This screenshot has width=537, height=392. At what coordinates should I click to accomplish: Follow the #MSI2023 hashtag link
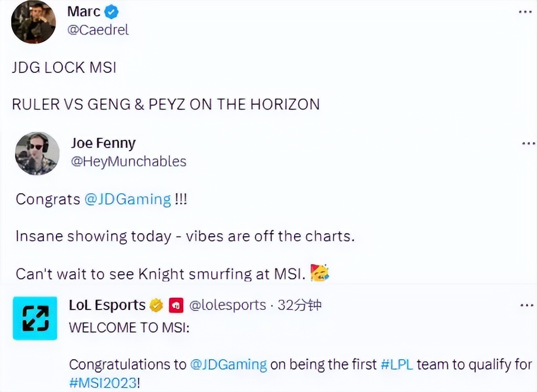tap(104, 383)
